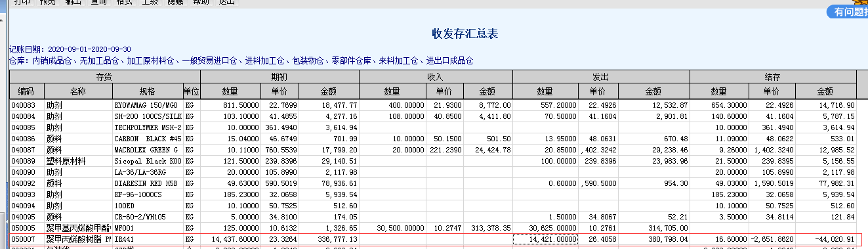Image resolution: width=868 pixels, height=249 pixels.
Task: Click the 上级 toolbar button
Action: (x=150, y=2)
